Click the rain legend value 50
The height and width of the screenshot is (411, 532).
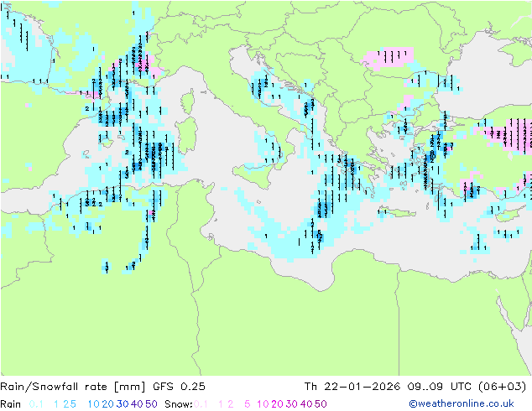pos(151,404)
